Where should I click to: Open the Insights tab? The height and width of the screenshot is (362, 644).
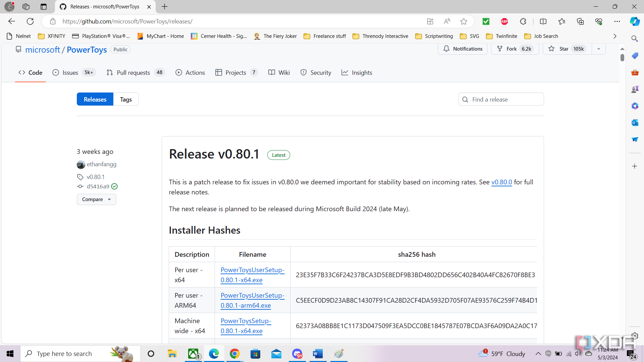pos(357,73)
